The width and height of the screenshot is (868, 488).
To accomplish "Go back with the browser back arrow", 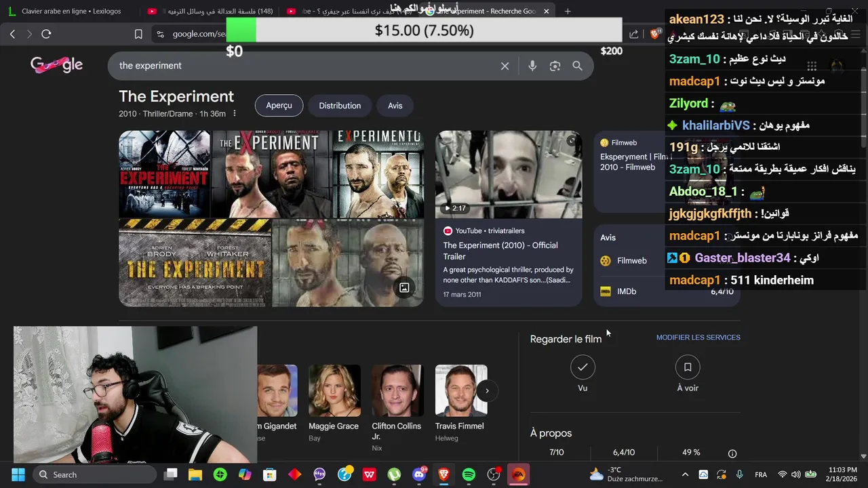I will (12, 34).
